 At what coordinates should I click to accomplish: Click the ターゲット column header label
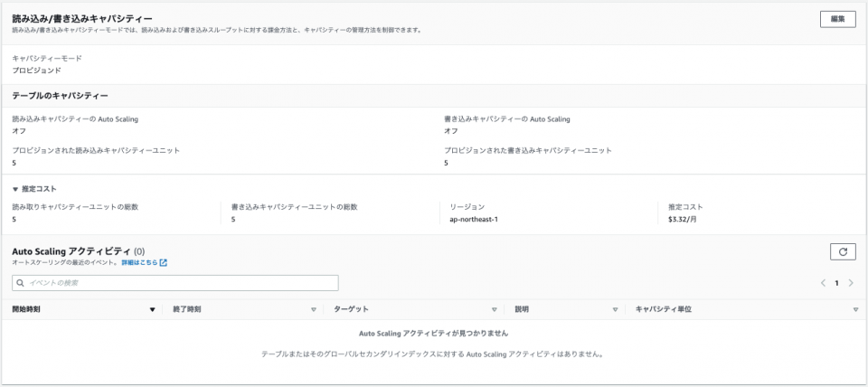(x=351, y=309)
